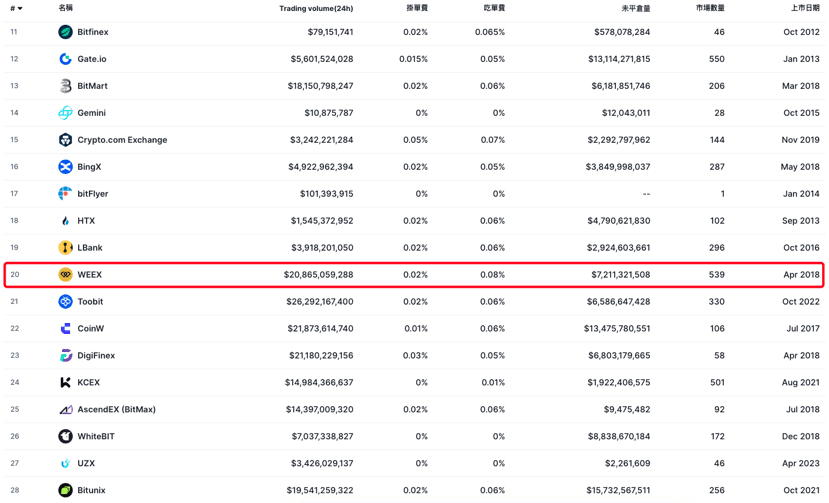The image size is (829, 503).
Task: Open the WEEX exchange name link
Action: coord(90,275)
